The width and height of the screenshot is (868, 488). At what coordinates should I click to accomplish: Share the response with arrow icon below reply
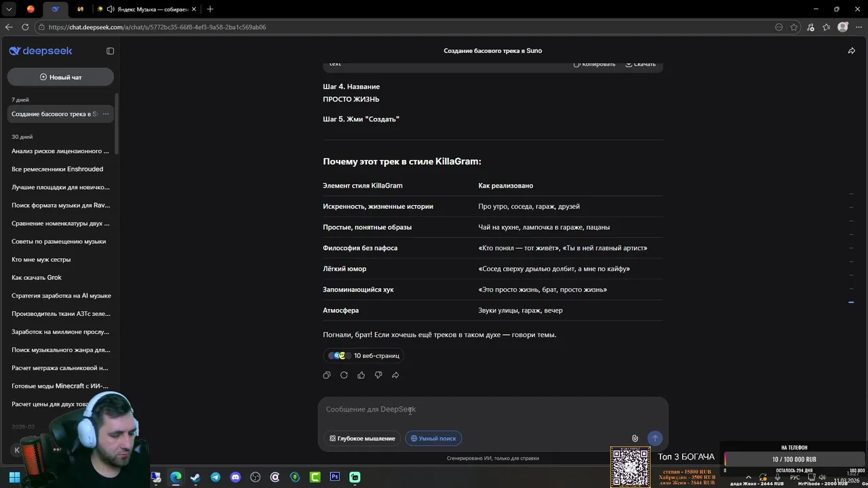point(395,375)
